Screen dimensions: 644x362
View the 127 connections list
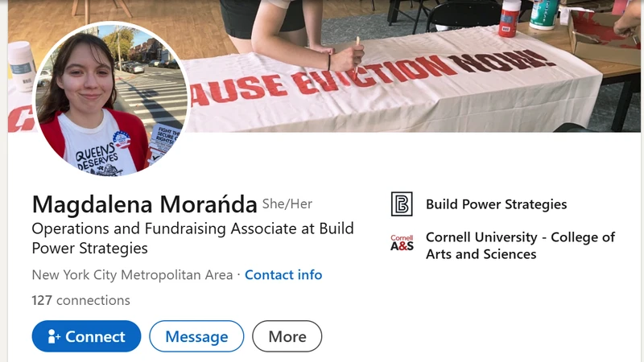click(x=81, y=300)
